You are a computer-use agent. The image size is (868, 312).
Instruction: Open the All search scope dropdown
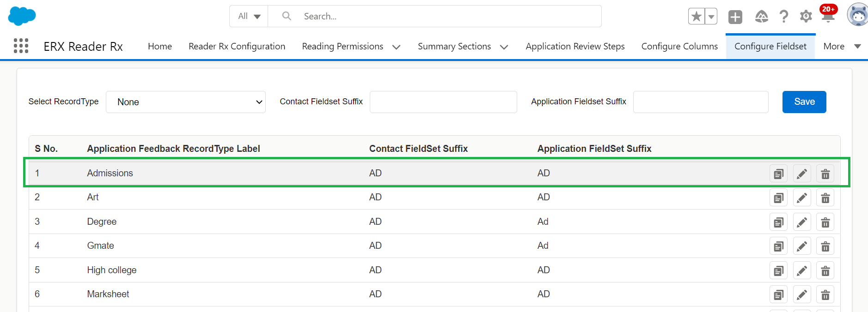249,17
